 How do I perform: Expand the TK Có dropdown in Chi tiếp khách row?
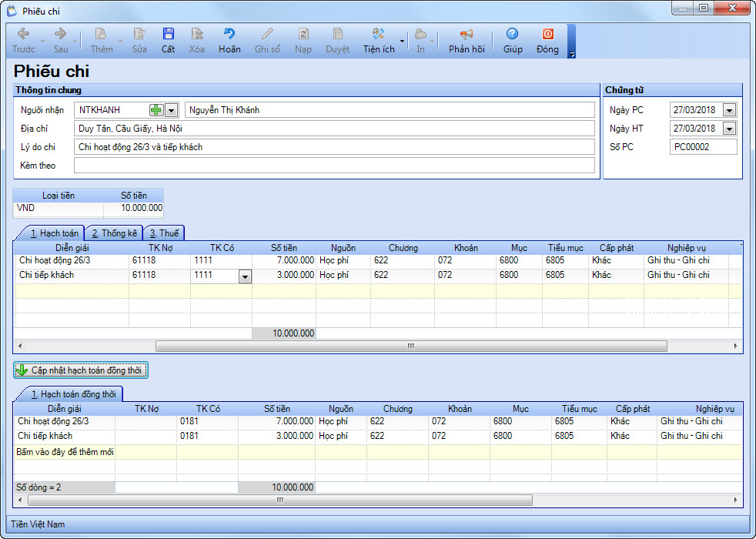pyautogui.click(x=245, y=276)
